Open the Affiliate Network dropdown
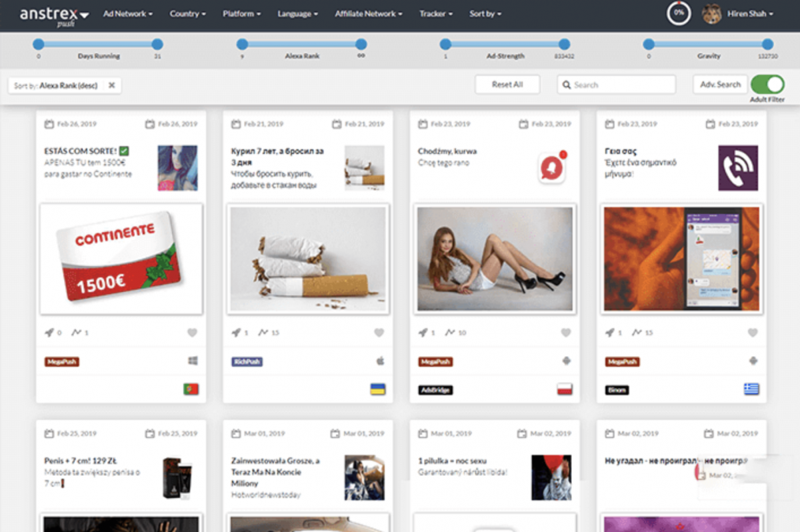Viewport: 800px width, 532px height. (368, 13)
